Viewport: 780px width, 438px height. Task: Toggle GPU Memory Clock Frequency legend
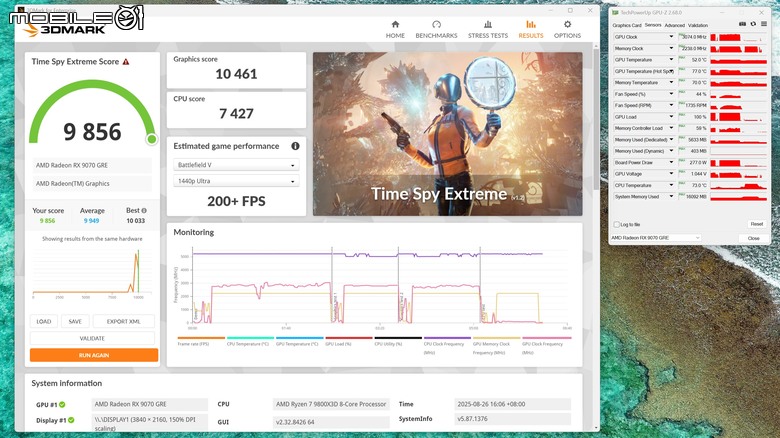(496, 345)
